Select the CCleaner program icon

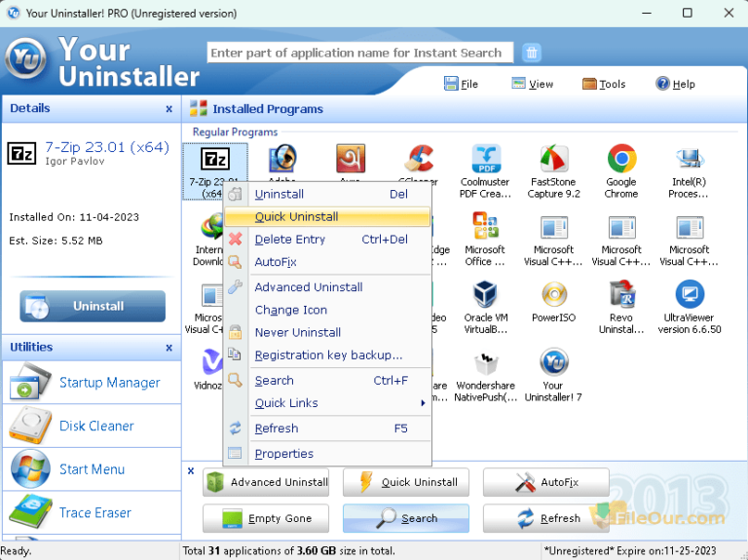pyautogui.click(x=419, y=160)
